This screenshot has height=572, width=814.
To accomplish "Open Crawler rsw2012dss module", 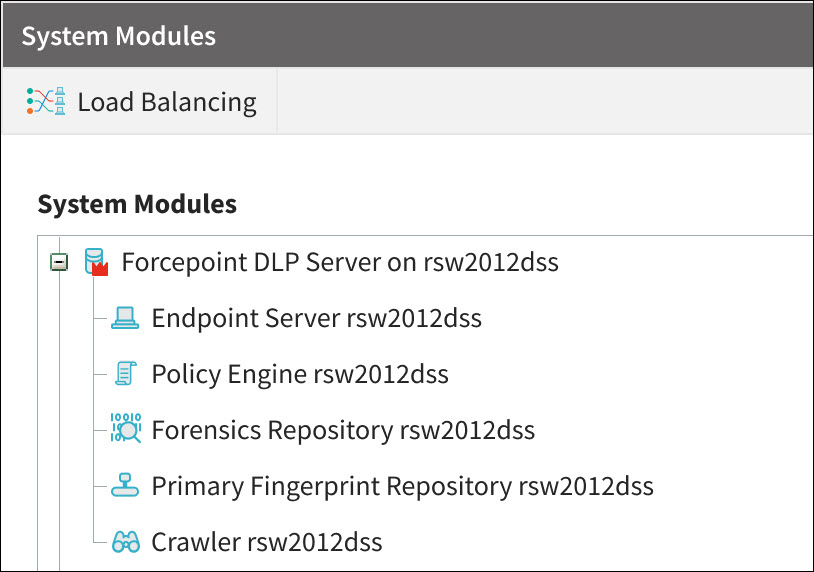I will point(266,543).
